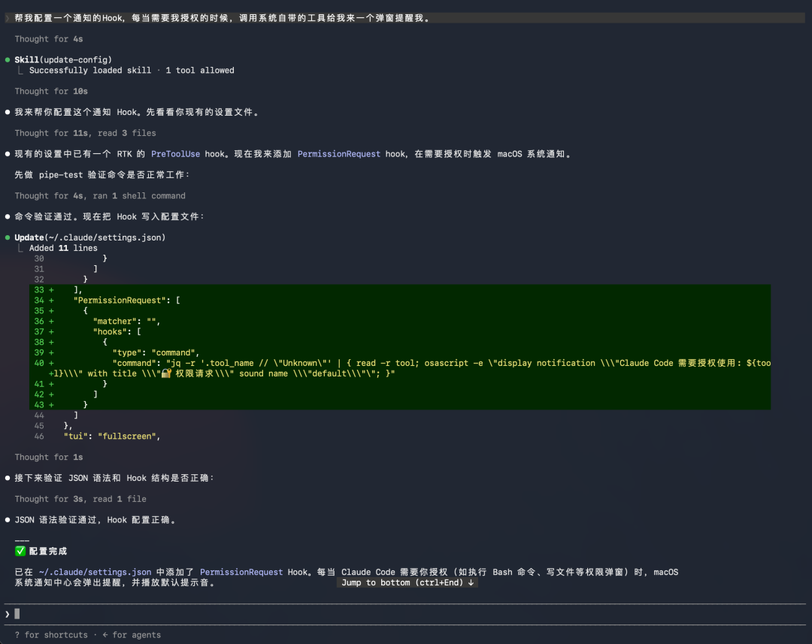Expand "Thought for 11s, read 3 files"

coord(86,133)
